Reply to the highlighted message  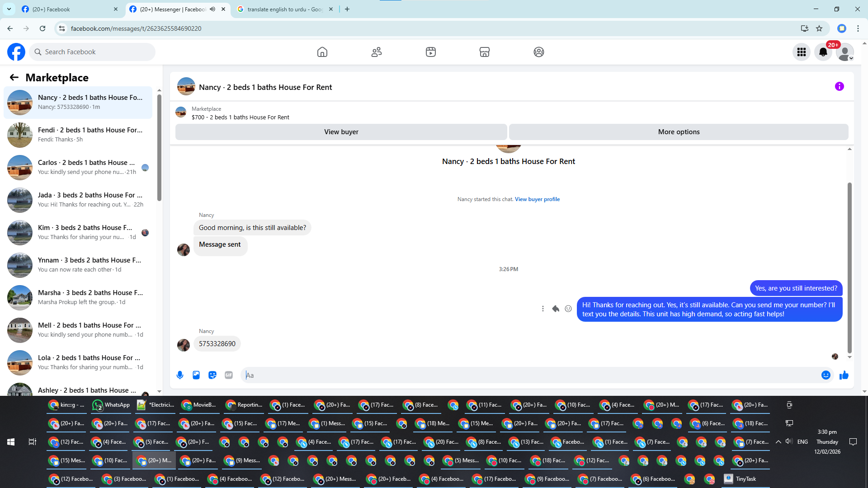(556, 309)
